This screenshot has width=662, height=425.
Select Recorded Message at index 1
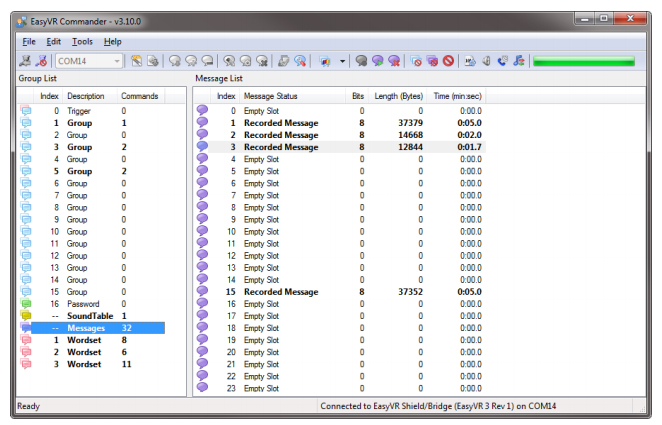click(340, 123)
